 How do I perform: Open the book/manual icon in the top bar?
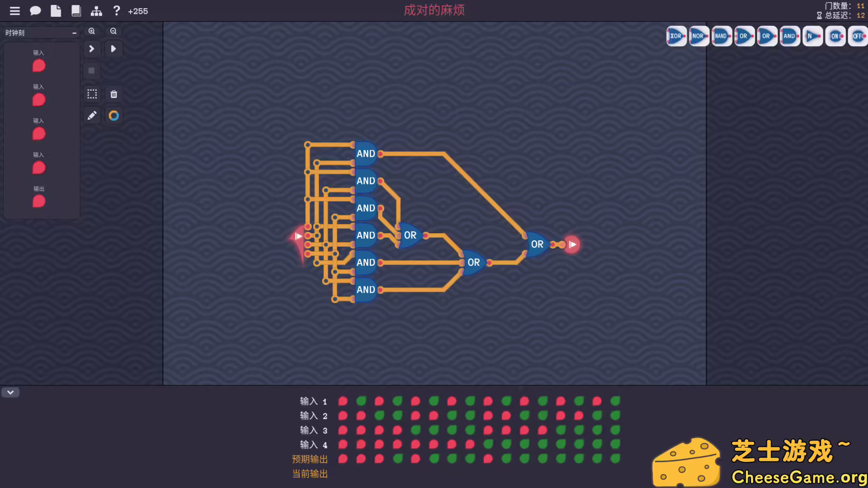(x=76, y=10)
